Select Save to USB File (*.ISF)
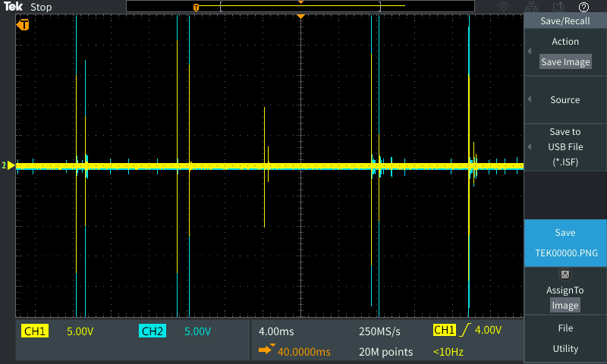The height and width of the screenshot is (364, 607). (565, 147)
